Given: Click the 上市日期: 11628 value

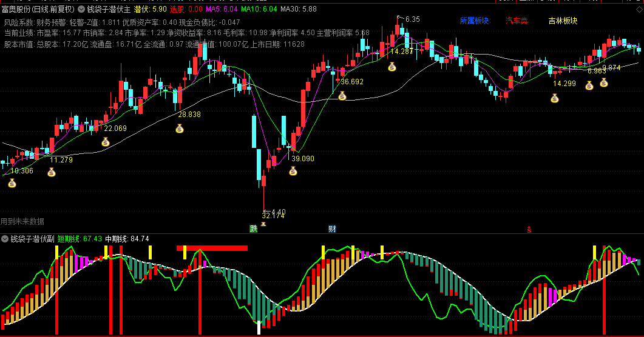Looking at the screenshot, I should pyautogui.click(x=277, y=44).
